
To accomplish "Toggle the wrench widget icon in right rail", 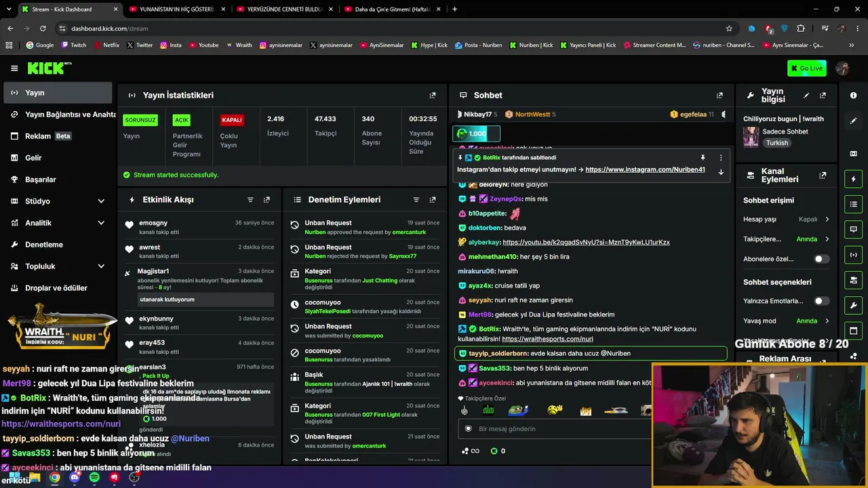I will pyautogui.click(x=854, y=305).
